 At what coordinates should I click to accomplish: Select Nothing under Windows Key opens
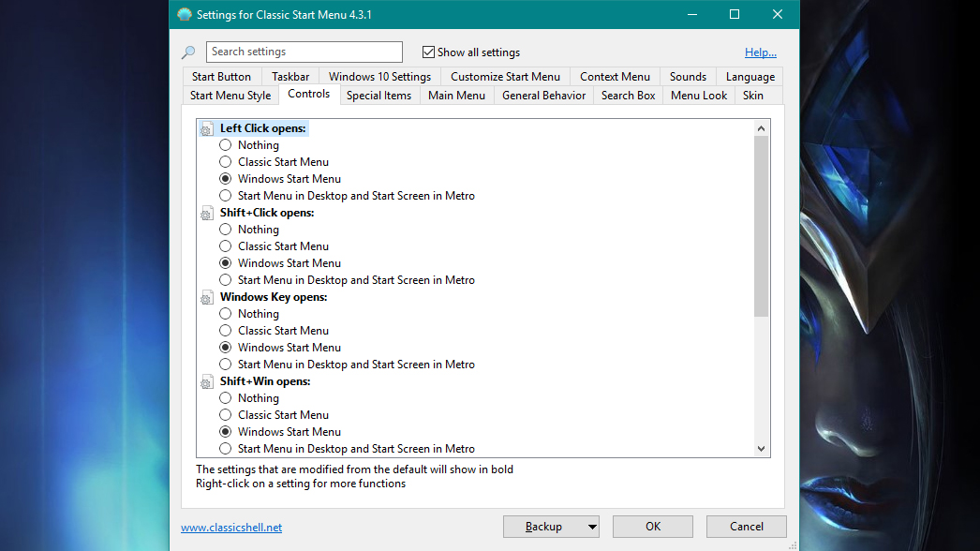pos(226,314)
